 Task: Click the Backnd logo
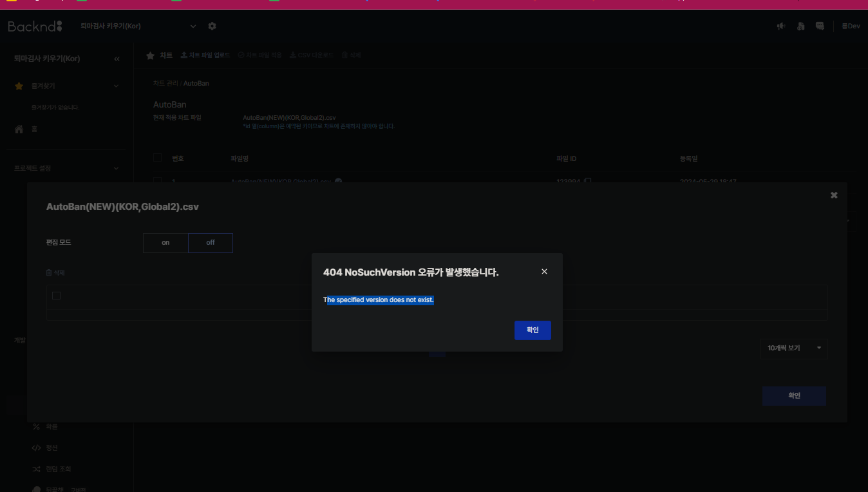35,26
